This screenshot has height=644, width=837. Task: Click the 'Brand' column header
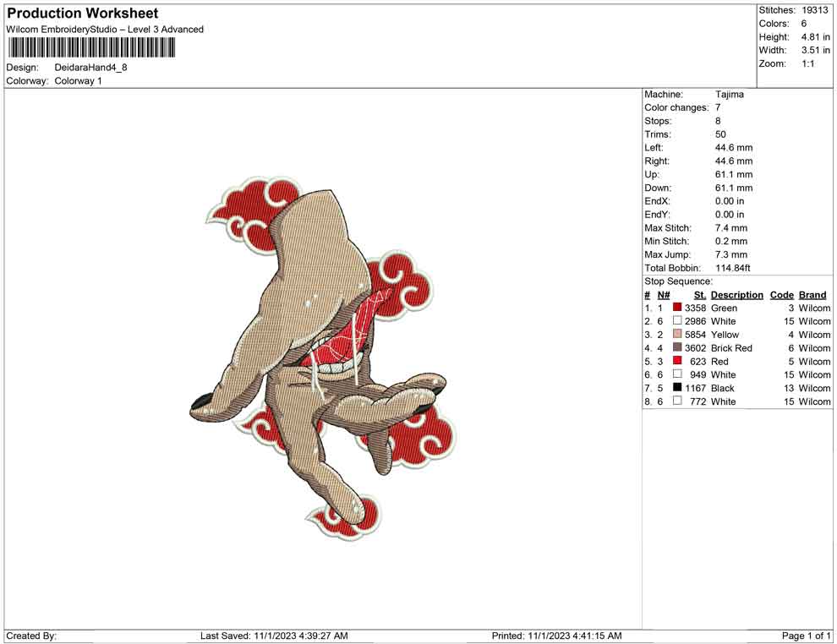(x=812, y=295)
